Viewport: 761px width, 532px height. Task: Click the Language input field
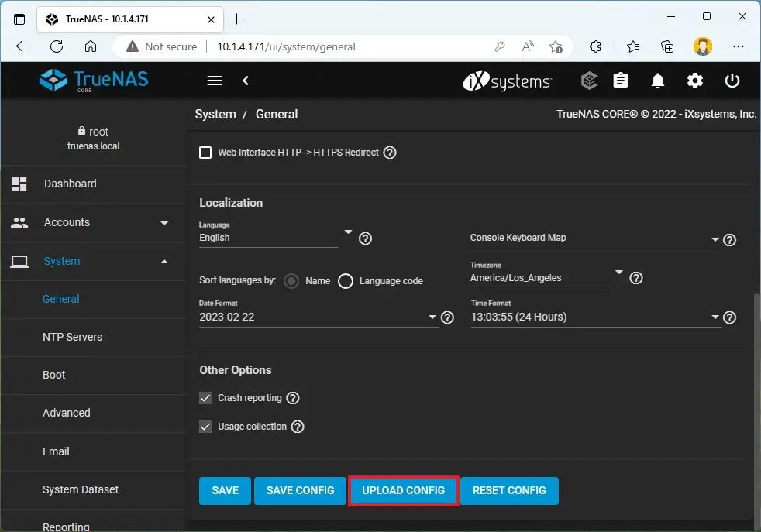pyautogui.click(x=263, y=238)
